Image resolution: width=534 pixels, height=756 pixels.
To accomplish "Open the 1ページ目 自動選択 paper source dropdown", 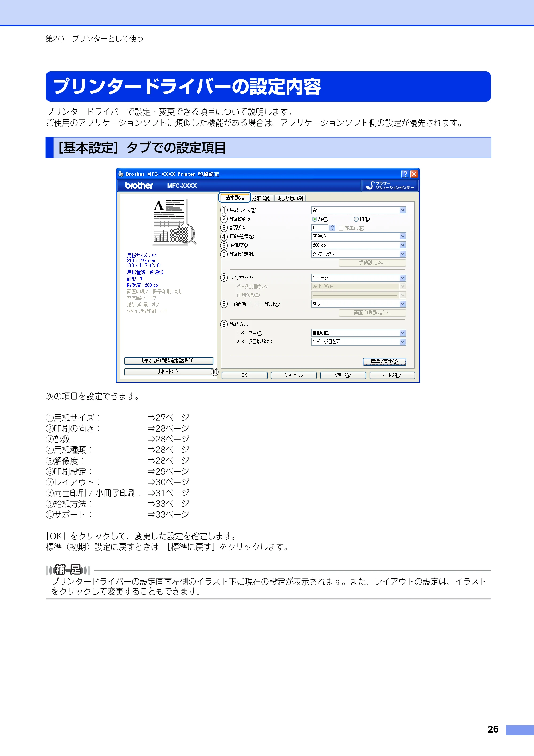I will coord(359,333).
